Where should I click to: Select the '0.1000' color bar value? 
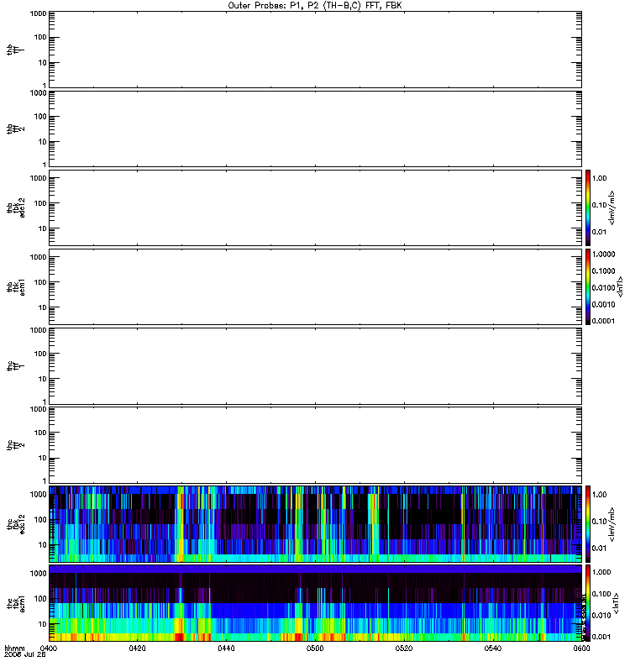pos(603,270)
